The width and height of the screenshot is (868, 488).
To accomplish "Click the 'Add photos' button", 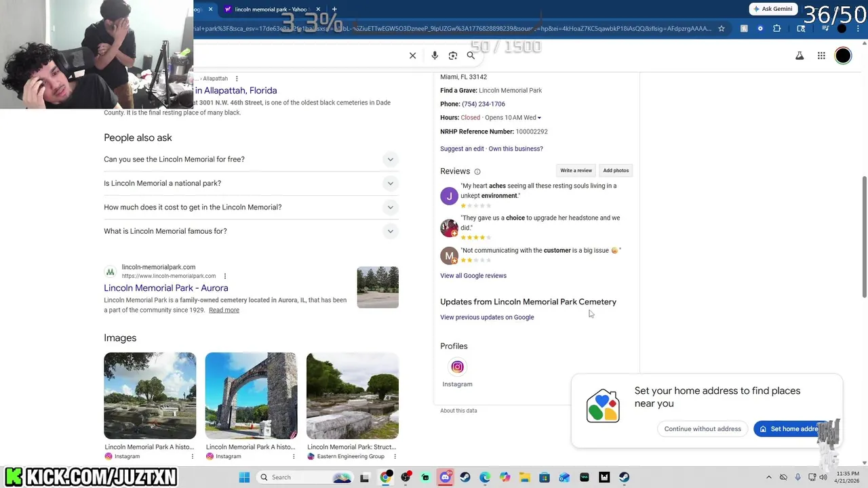I will (616, 170).
